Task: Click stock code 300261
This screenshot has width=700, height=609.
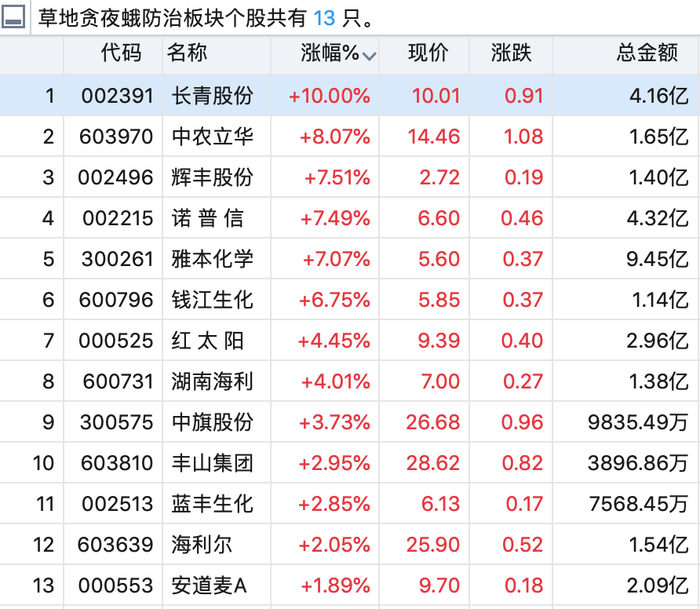Action: [x=118, y=259]
